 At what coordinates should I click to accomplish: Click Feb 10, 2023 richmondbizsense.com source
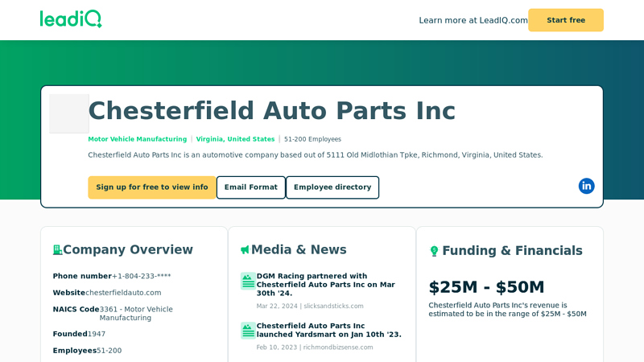315,348
